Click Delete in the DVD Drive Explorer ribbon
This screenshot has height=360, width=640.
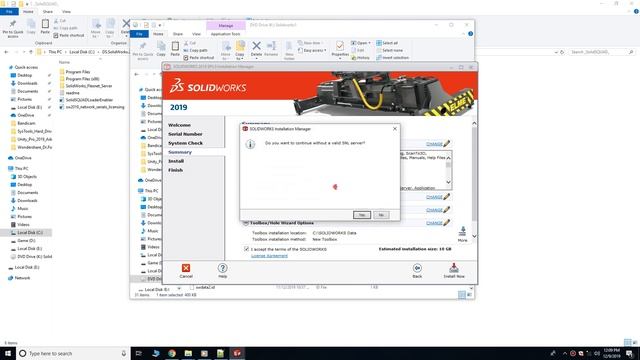256,49
